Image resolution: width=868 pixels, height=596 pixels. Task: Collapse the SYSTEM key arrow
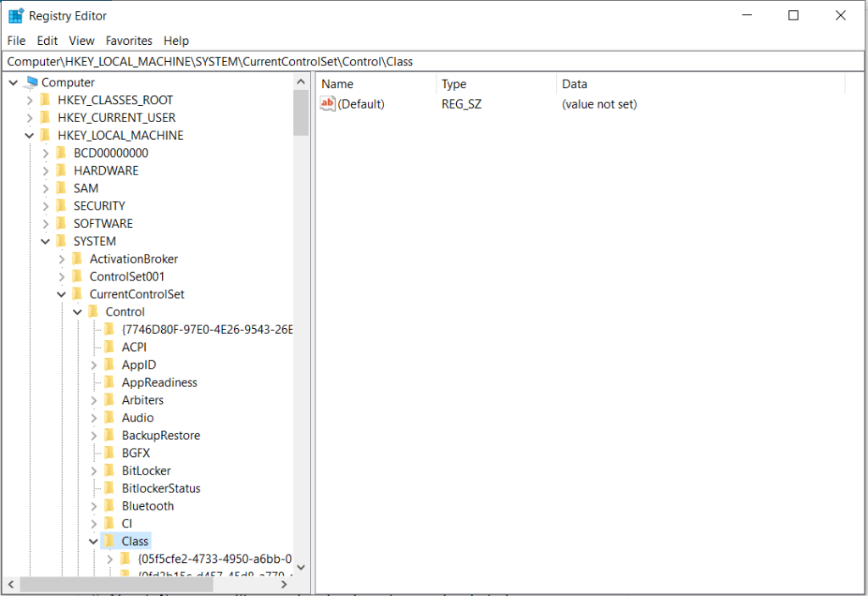(x=46, y=242)
